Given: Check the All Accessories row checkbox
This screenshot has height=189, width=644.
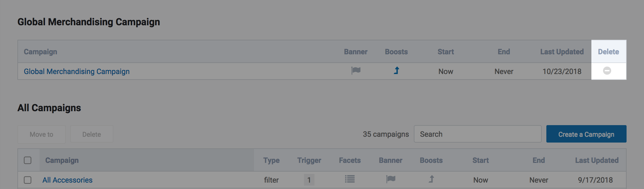Looking at the screenshot, I should (28, 180).
